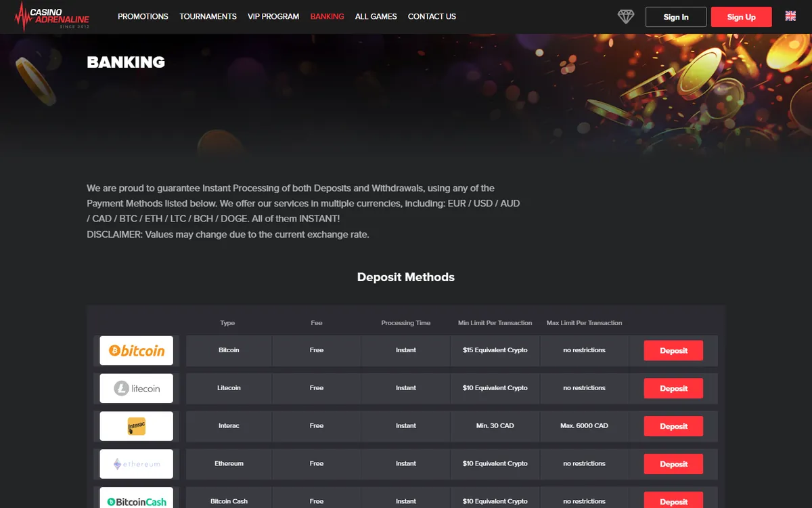812x508 pixels.
Task: Click Deposit in the Bitcoin row
Action: (673, 351)
